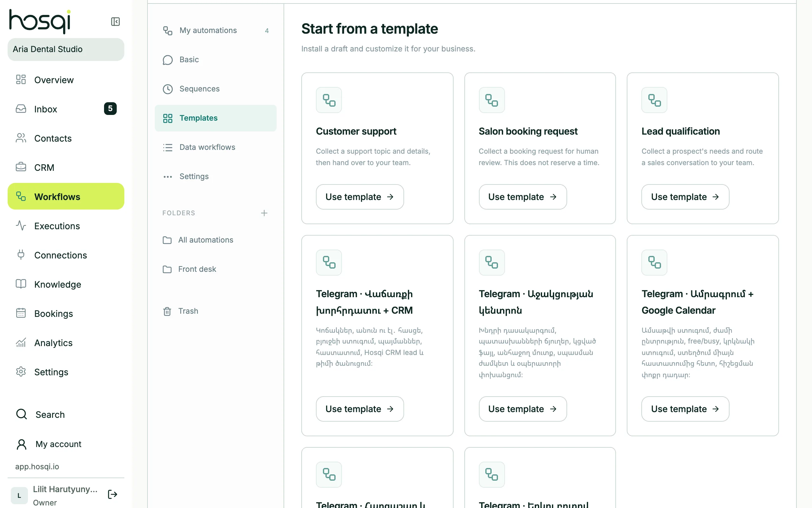Viewport: 812px width, 508px height.
Task: Click the Telegram Աջակցության կենտրոն template icon
Action: (x=492, y=262)
